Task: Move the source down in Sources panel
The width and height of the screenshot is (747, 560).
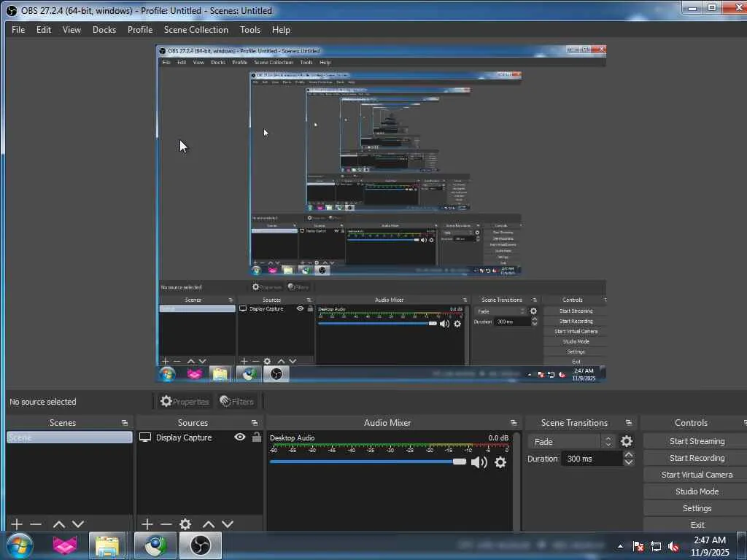Action: [x=228, y=524]
